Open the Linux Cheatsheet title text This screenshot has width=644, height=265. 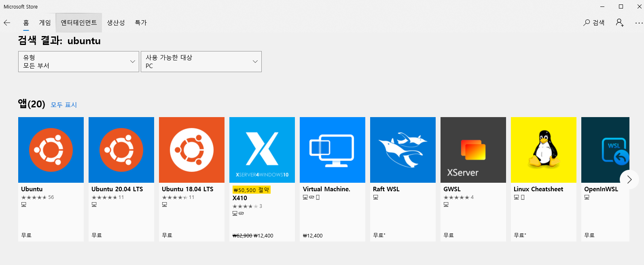coord(538,189)
